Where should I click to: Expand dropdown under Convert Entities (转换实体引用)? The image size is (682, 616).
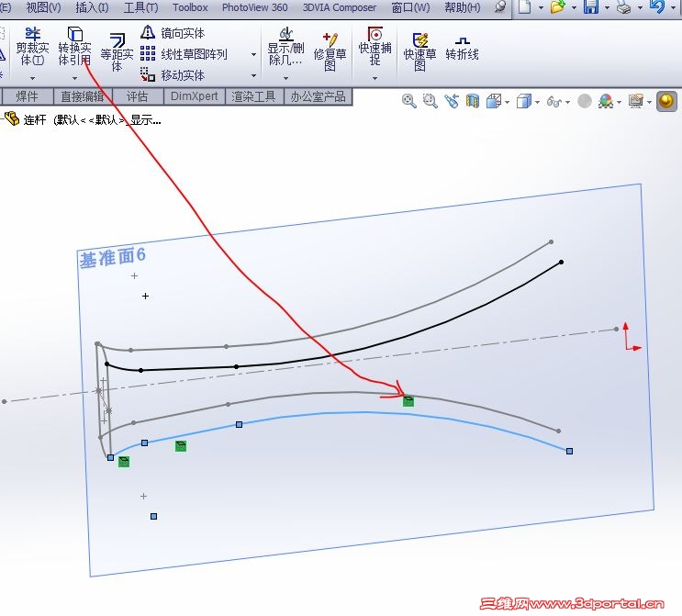(75, 78)
